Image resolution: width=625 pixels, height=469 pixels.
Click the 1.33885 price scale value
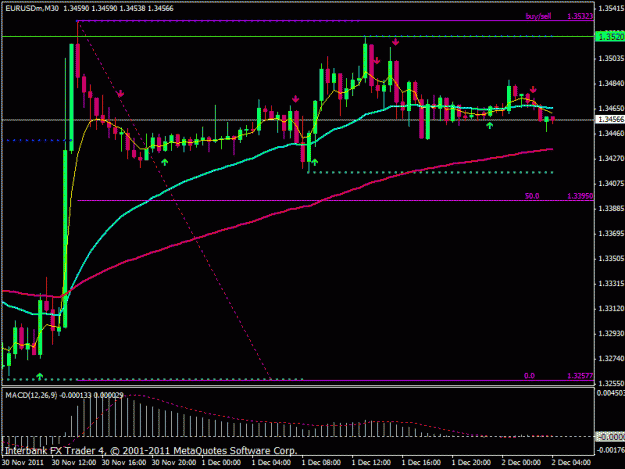611,208
